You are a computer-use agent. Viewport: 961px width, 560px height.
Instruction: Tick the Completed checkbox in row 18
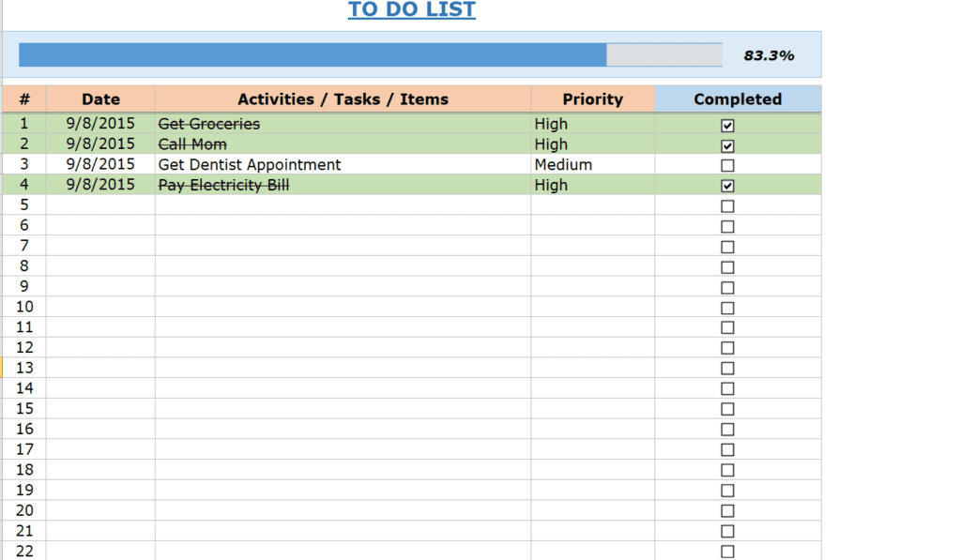tap(727, 470)
